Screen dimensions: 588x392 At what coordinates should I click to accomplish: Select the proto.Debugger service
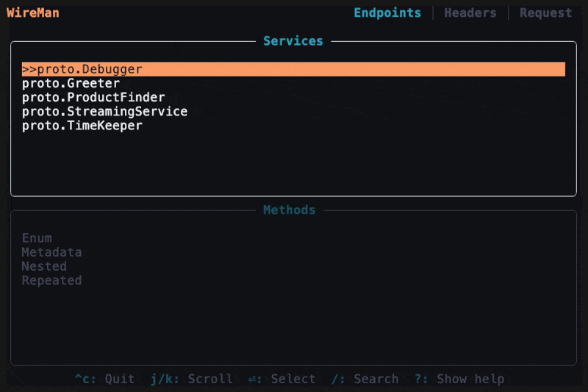(x=90, y=69)
